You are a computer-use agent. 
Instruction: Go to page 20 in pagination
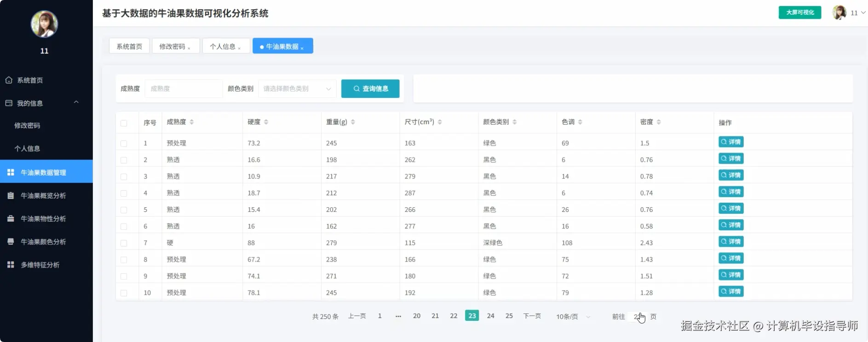coord(417,316)
